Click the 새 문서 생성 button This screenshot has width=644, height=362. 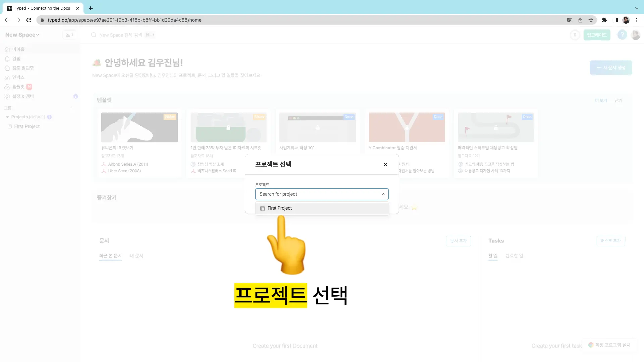point(611,68)
